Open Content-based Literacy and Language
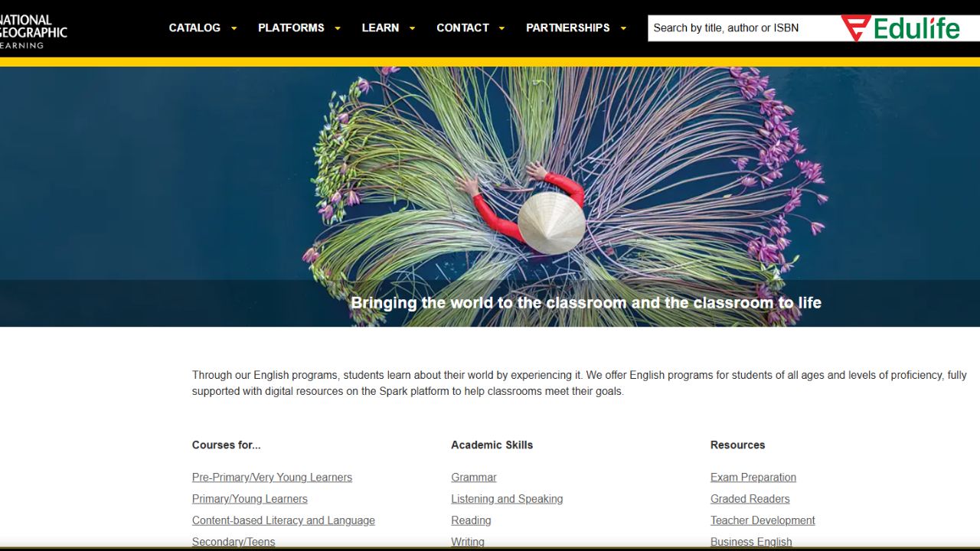Image resolution: width=980 pixels, height=551 pixels. 283,520
